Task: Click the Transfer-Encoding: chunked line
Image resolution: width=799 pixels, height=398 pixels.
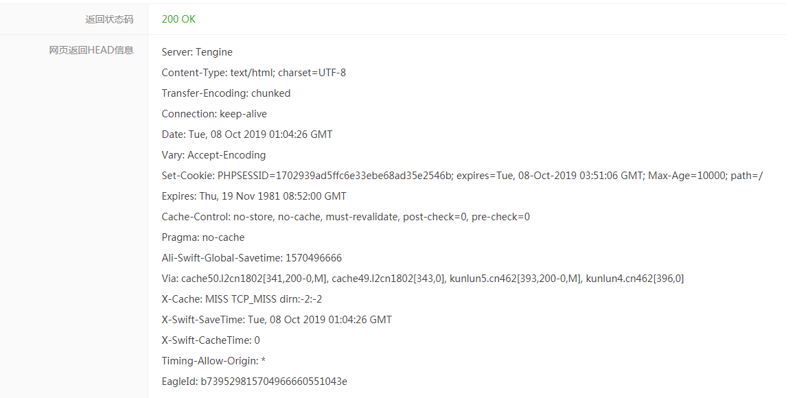Action: tap(226, 93)
